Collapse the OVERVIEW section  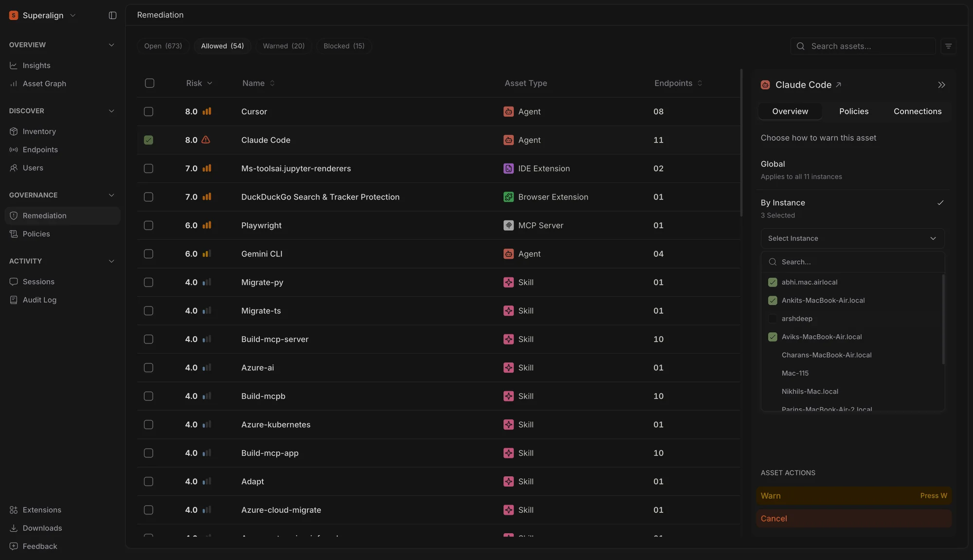click(x=111, y=45)
